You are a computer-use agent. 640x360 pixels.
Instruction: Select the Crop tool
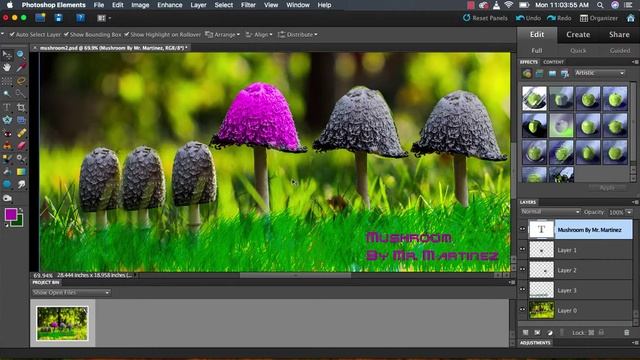pos(21,107)
